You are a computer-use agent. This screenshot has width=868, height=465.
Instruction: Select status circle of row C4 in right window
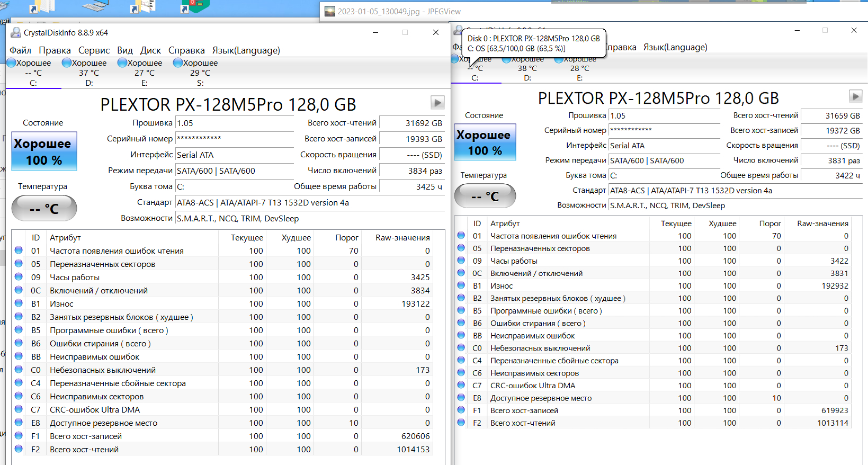click(461, 360)
